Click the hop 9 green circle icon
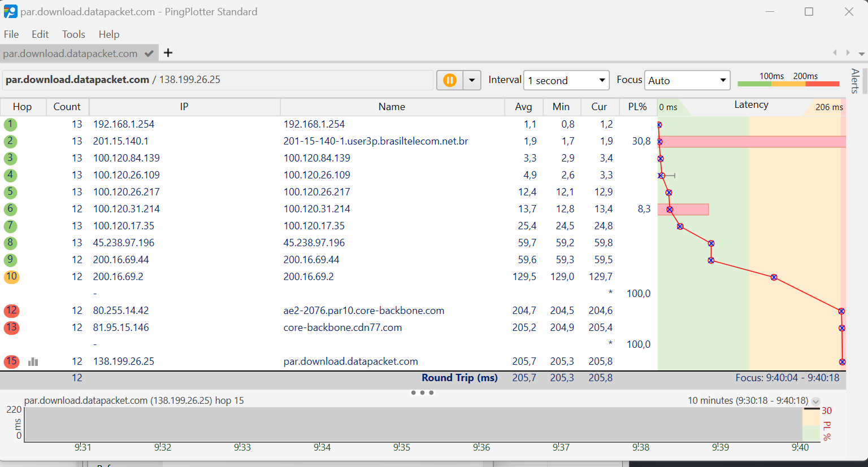The height and width of the screenshot is (467, 868). coord(10,260)
